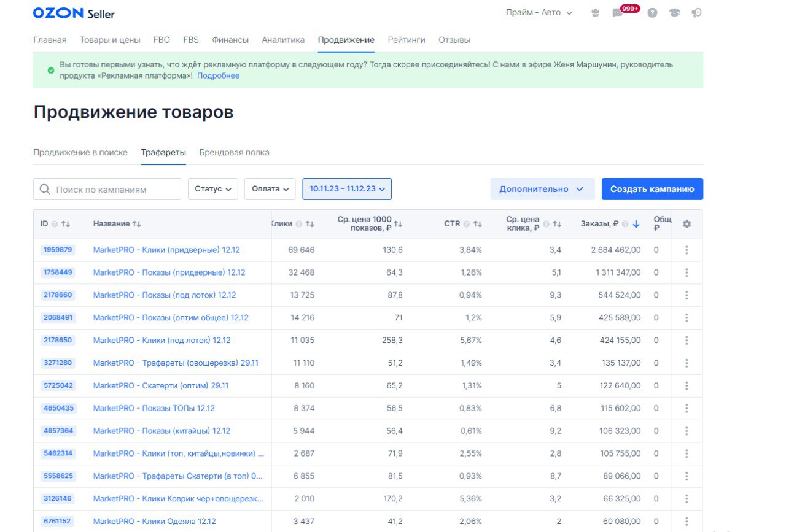Screen dimensions: 786x532
Task: Click the ID badge 1959879
Action: pyautogui.click(x=58, y=250)
